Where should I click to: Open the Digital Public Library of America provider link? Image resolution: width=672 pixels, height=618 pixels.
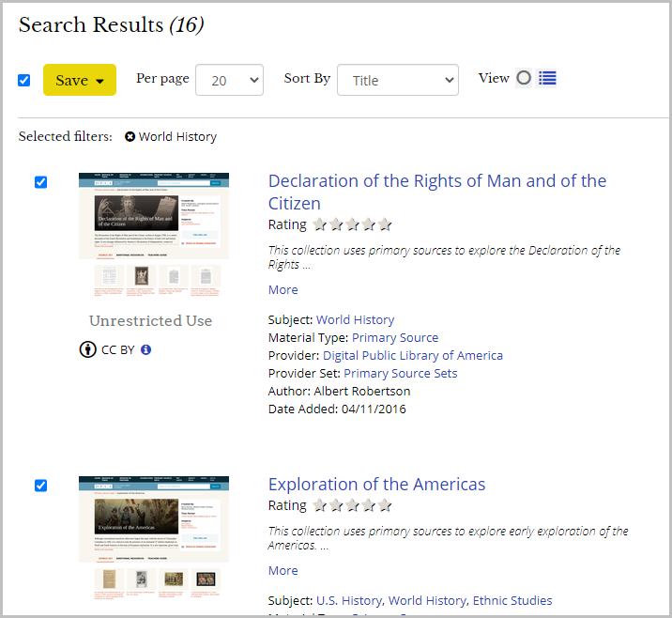tap(413, 356)
